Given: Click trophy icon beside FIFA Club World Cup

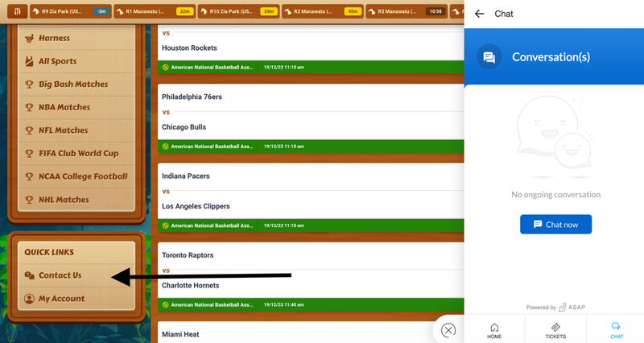Looking at the screenshot, I should [x=29, y=153].
